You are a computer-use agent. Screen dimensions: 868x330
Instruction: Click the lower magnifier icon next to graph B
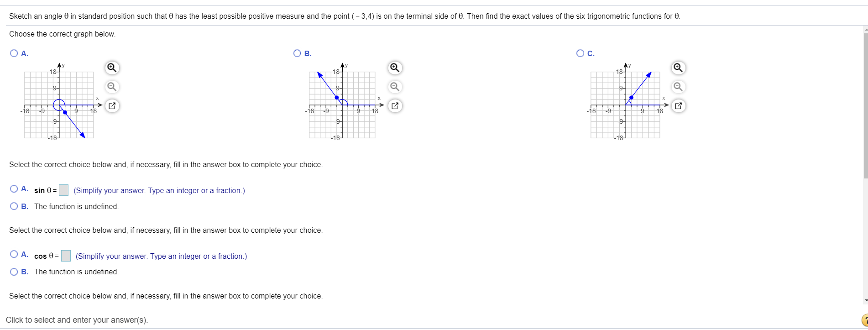tap(394, 87)
